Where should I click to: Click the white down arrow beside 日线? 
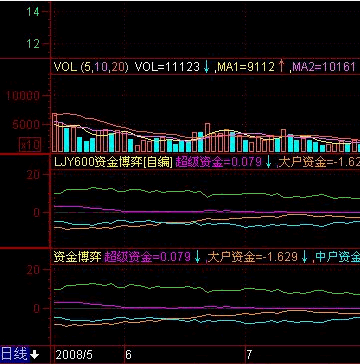point(35,355)
